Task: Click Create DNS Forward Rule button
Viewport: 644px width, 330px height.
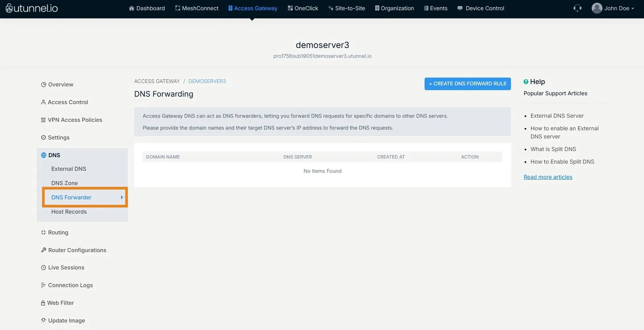Action: point(468,84)
